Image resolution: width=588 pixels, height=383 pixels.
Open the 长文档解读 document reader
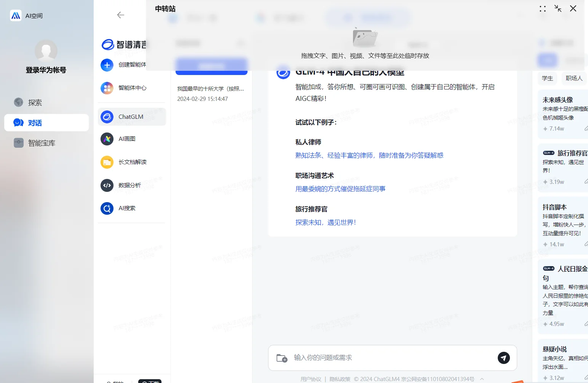pyautogui.click(x=131, y=162)
